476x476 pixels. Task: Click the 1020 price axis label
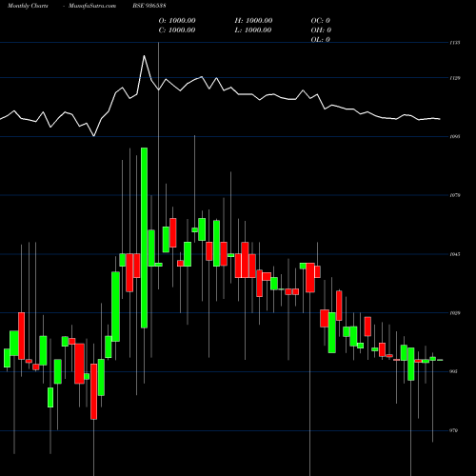(455, 313)
